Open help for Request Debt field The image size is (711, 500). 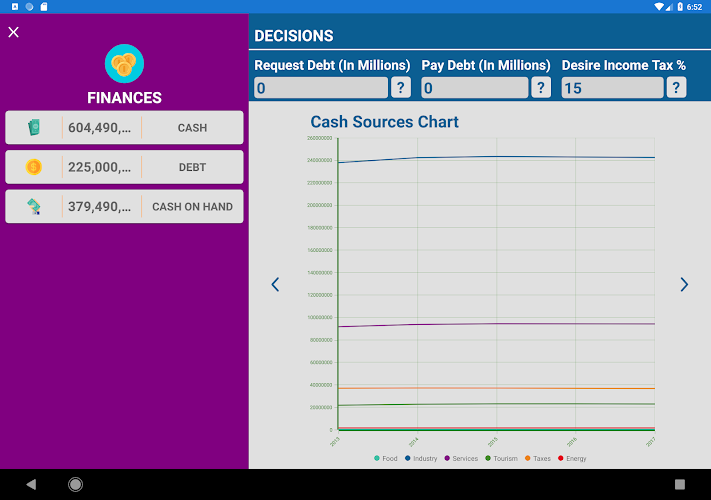[400, 87]
